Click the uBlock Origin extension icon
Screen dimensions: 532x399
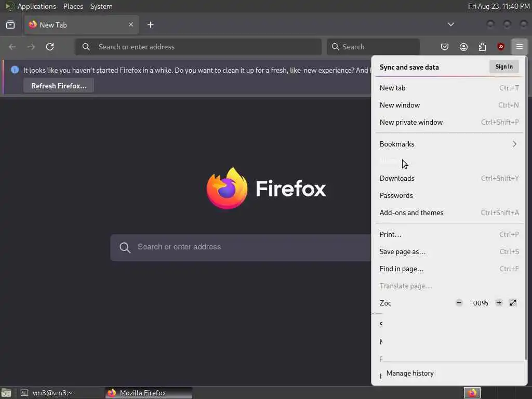click(x=500, y=47)
